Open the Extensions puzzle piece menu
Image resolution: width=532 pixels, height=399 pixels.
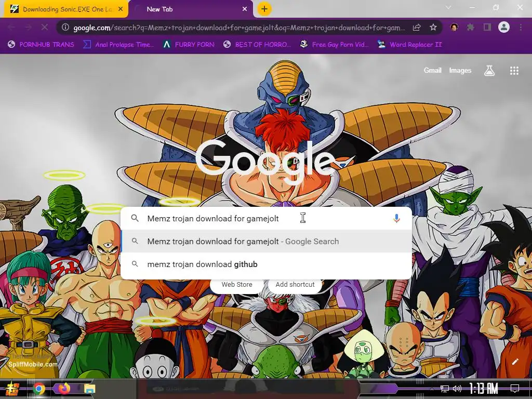click(x=470, y=28)
